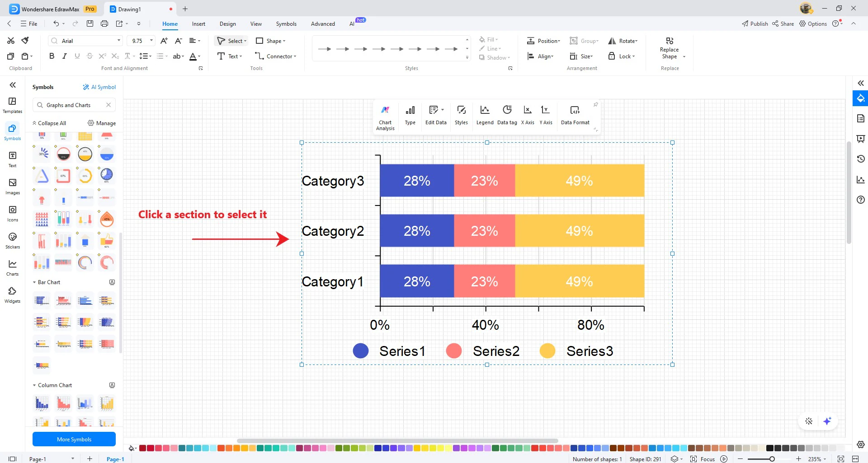Toggle italic text formatting
Screen dimensions: 868x463
pyautogui.click(x=64, y=56)
